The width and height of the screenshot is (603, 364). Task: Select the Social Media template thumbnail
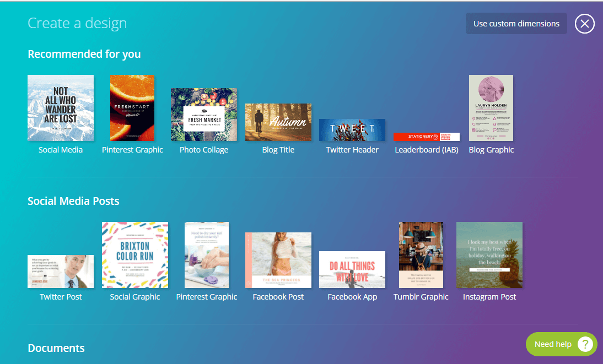61,108
